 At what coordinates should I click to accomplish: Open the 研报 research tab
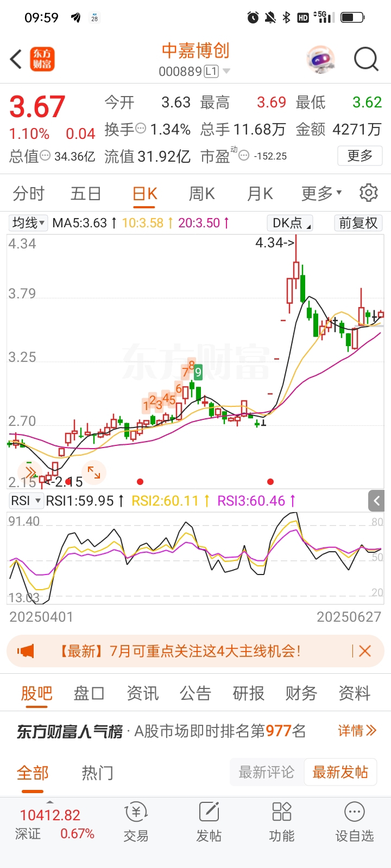248,693
